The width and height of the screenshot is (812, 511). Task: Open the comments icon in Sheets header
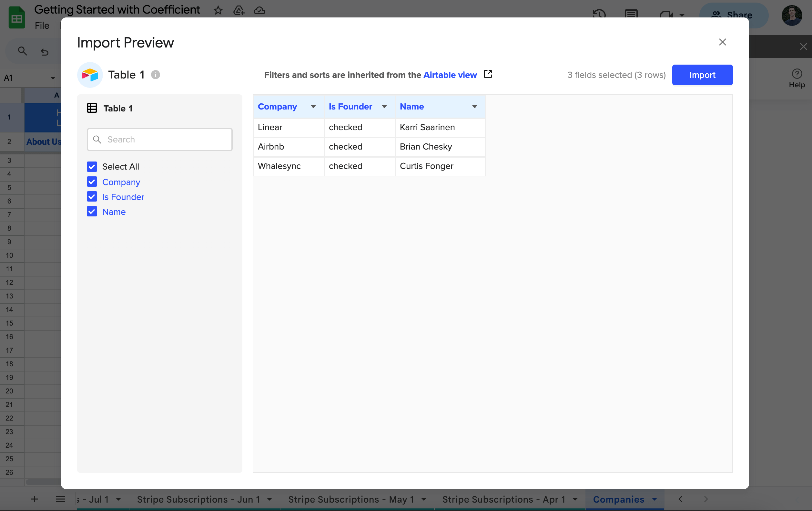coord(631,15)
